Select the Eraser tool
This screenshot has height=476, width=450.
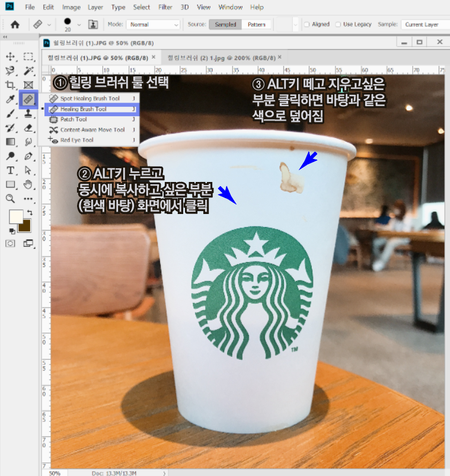[x=28, y=128]
